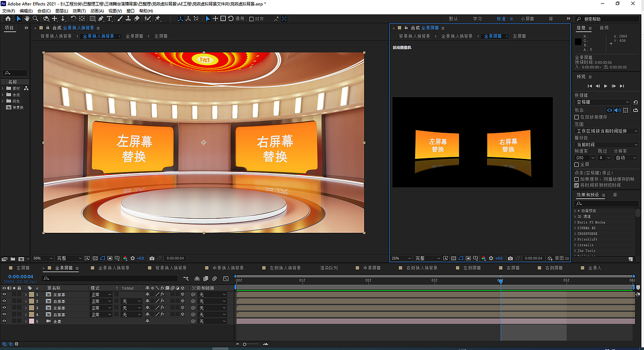Click the Graph Editor icon in timeline
Image resolution: width=644 pixels, height=350 pixels.
tap(226, 278)
